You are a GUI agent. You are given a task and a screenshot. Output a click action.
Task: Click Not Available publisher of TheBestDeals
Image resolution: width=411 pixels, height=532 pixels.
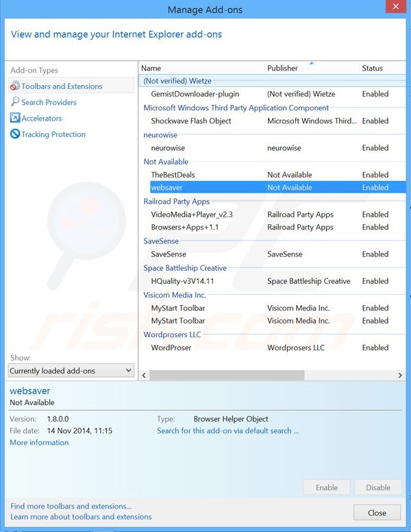290,175
